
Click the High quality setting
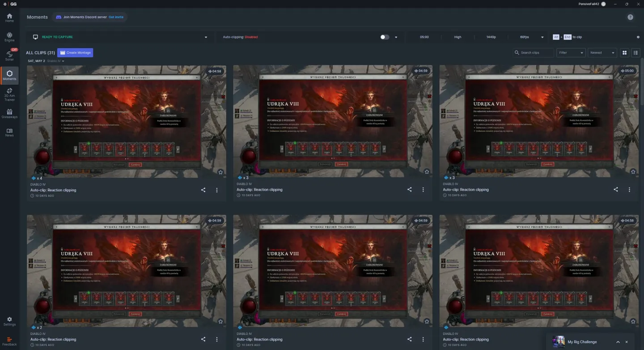click(458, 37)
